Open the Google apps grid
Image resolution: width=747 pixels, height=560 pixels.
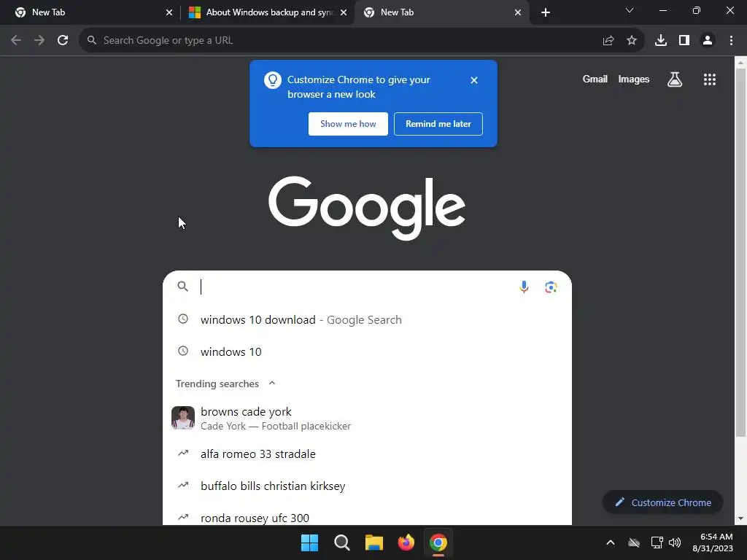[710, 79]
